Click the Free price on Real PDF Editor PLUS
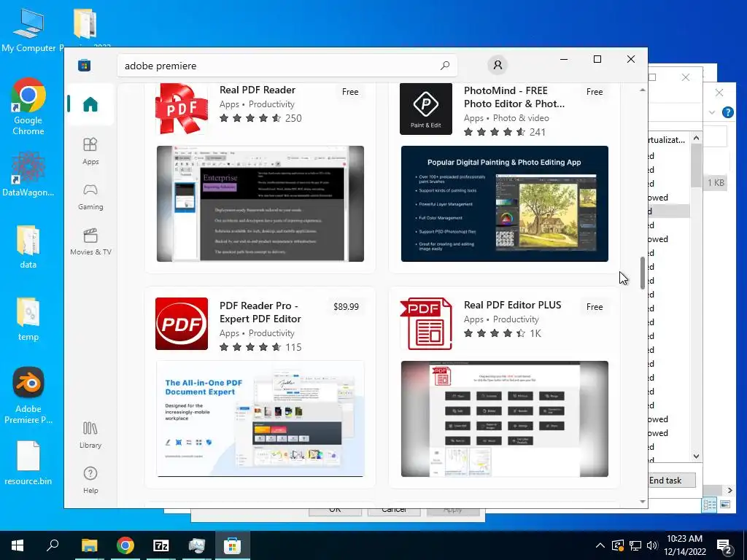747x560 pixels. pyautogui.click(x=595, y=307)
